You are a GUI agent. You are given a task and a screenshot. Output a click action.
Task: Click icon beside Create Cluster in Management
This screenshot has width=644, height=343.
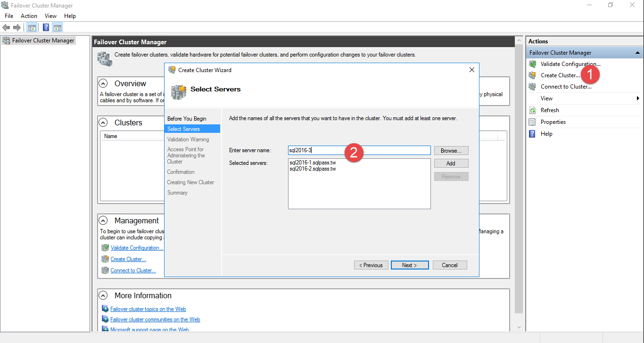click(x=105, y=259)
